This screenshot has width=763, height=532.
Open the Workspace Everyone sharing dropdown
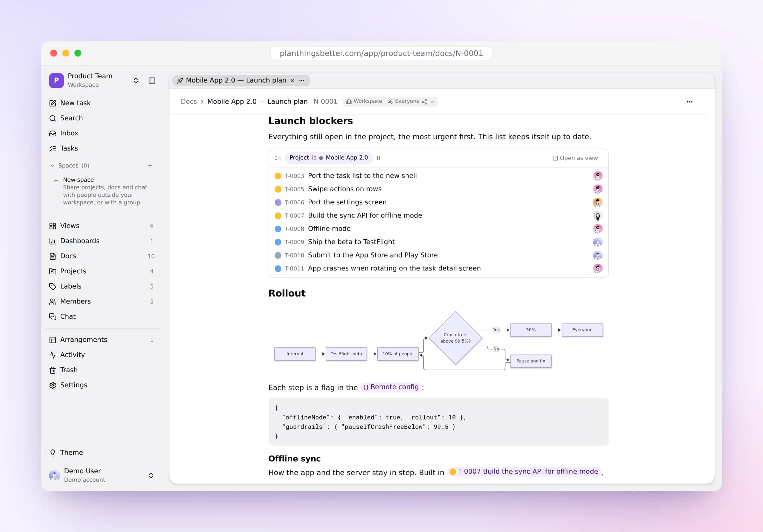[x=390, y=101]
